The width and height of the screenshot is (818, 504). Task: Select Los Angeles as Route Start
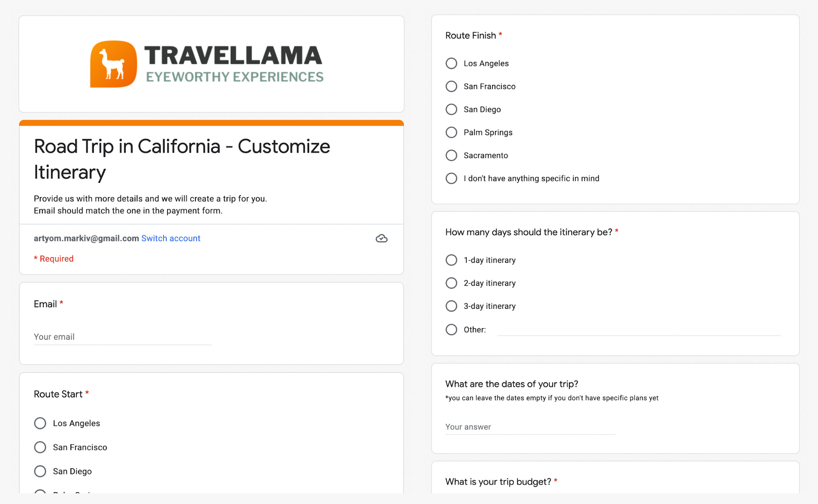tap(40, 423)
